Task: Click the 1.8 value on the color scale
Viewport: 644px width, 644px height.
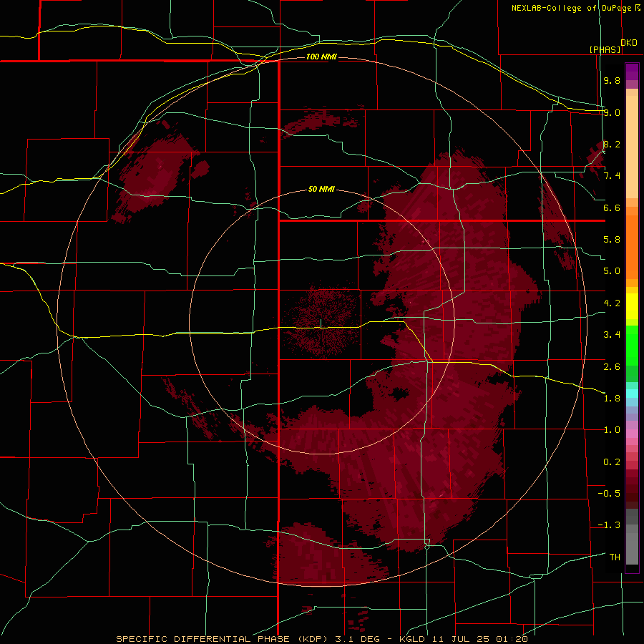Action: (x=612, y=399)
